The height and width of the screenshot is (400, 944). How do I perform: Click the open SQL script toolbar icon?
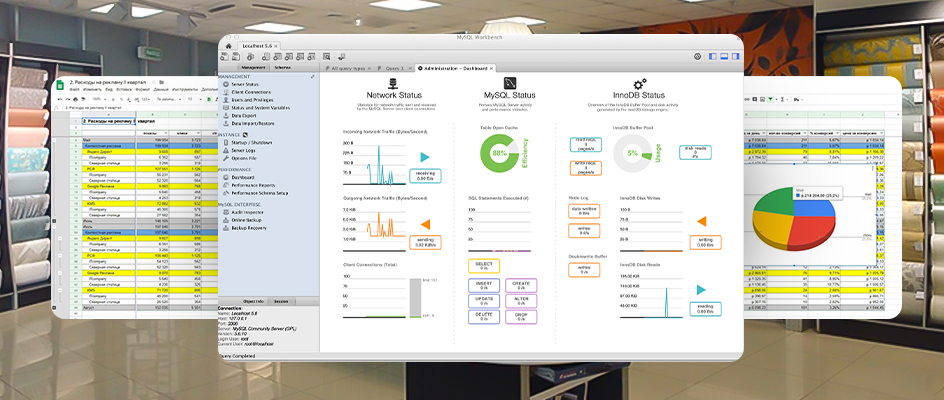click(x=236, y=57)
